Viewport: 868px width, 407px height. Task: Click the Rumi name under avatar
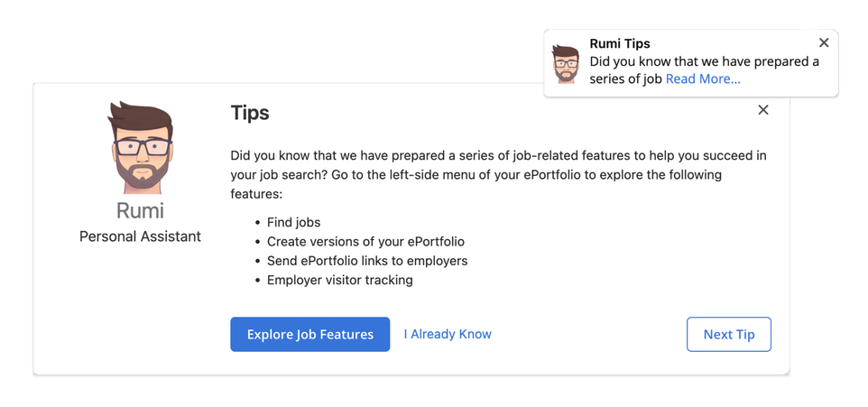[140, 210]
